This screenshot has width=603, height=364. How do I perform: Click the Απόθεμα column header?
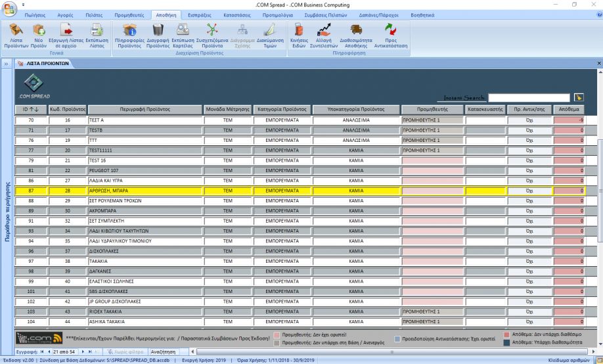(569, 109)
